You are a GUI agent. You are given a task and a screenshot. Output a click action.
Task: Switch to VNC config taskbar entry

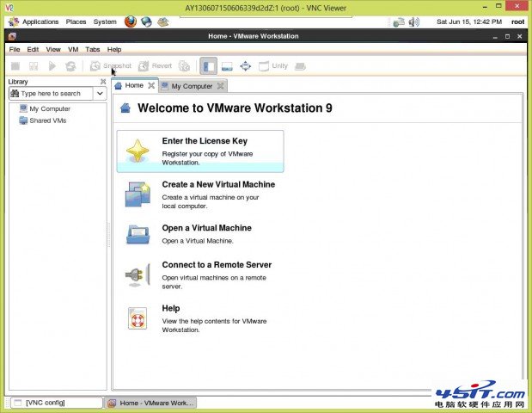click(x=57, y=403)
